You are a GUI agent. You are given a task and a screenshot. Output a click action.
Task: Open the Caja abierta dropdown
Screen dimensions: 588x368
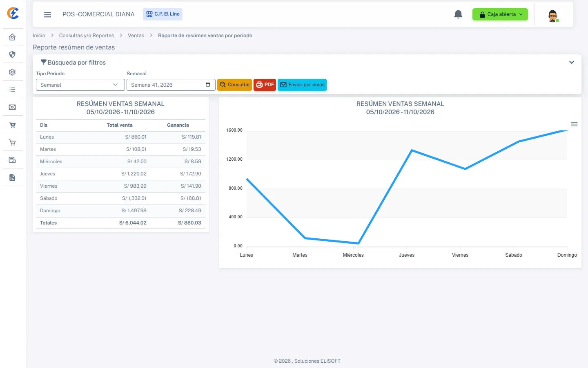pos(500,14)
